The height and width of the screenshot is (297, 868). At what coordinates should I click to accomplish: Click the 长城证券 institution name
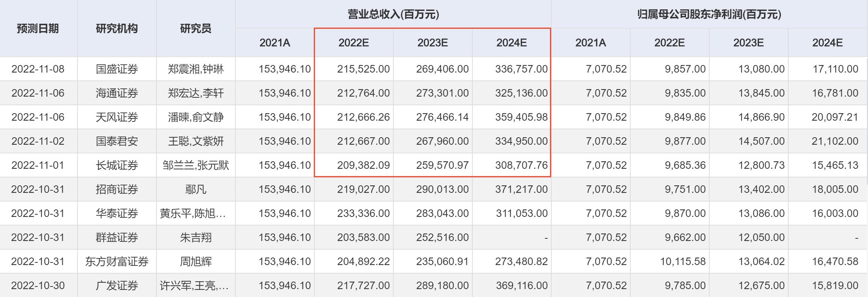[x=117, y=165]
